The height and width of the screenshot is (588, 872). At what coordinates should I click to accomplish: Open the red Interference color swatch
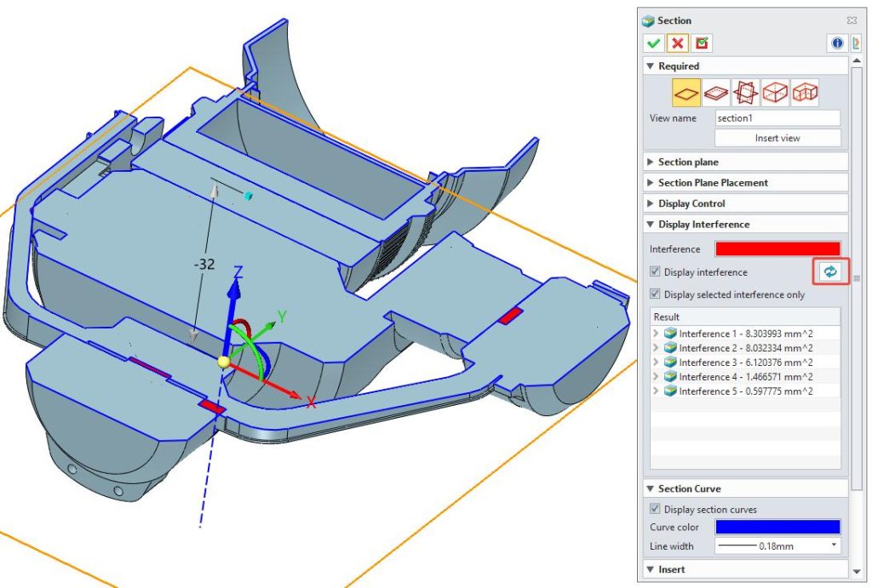[x=777, y=249]
